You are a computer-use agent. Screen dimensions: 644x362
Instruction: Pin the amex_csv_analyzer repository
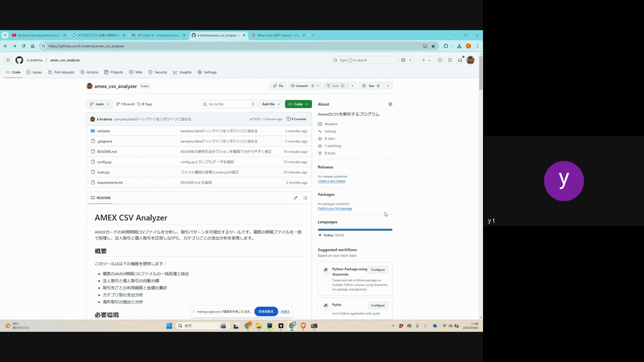tap(278, 86)
